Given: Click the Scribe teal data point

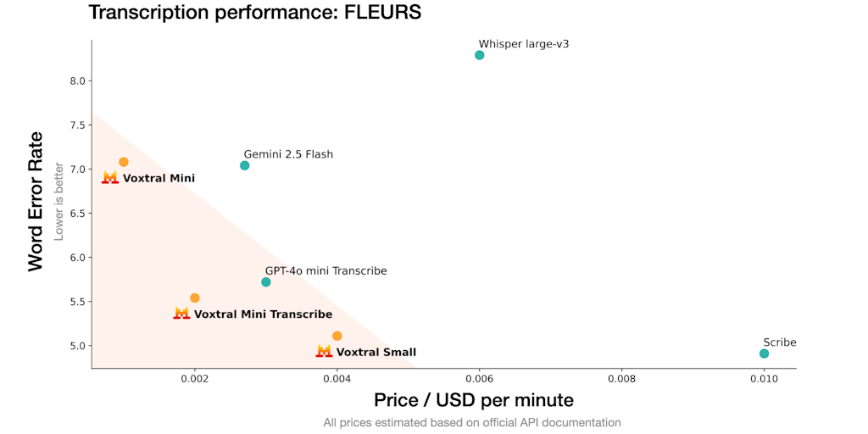Looking at the screenshot, I should pyautogui.click(x=765, y=353).
